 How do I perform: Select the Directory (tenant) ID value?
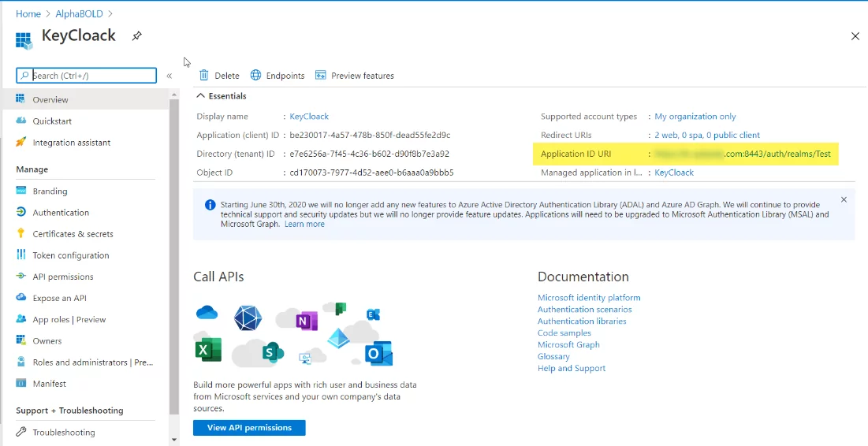click(369, 154)
